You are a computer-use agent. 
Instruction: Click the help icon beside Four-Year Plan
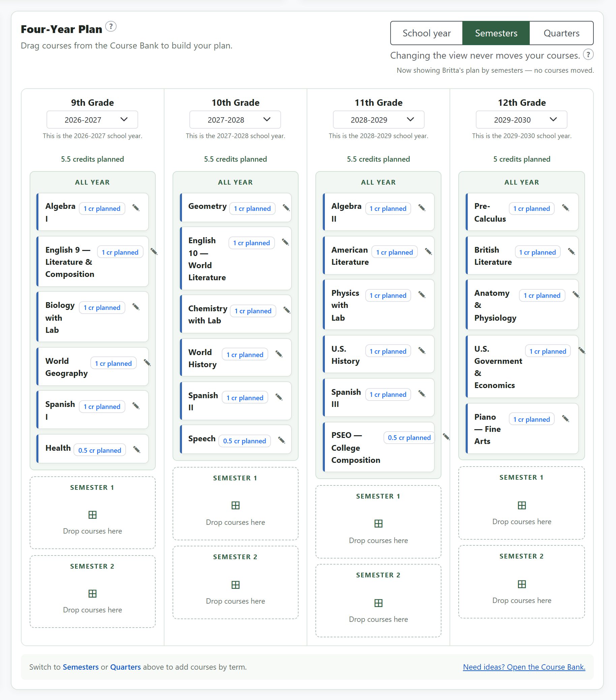(111, 26)
